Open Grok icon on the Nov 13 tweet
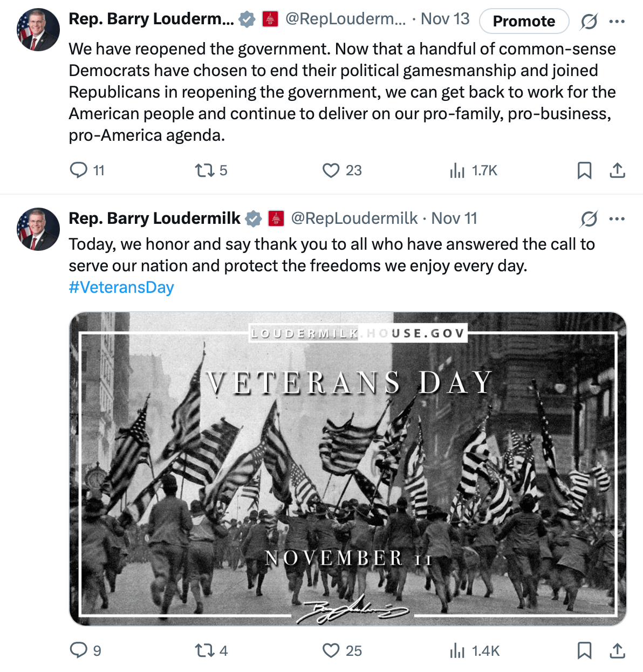This screenshot has height=672, width=643. click(589, 22)
